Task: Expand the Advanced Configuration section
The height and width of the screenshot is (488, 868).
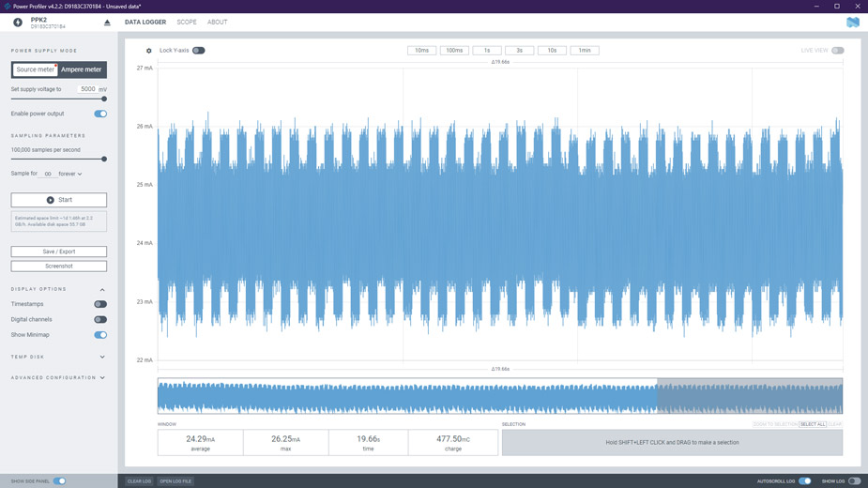Action: pyautogui.click(x=102, y=378)
